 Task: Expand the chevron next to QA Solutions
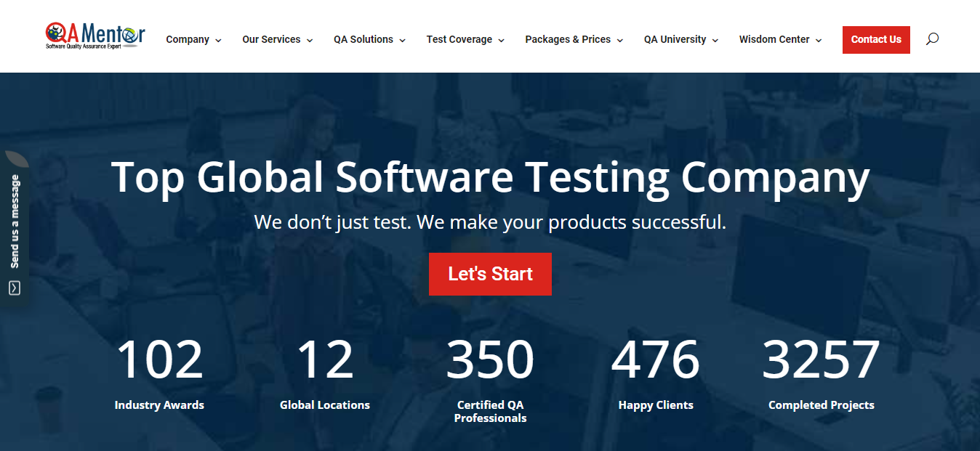coord(402,41)
